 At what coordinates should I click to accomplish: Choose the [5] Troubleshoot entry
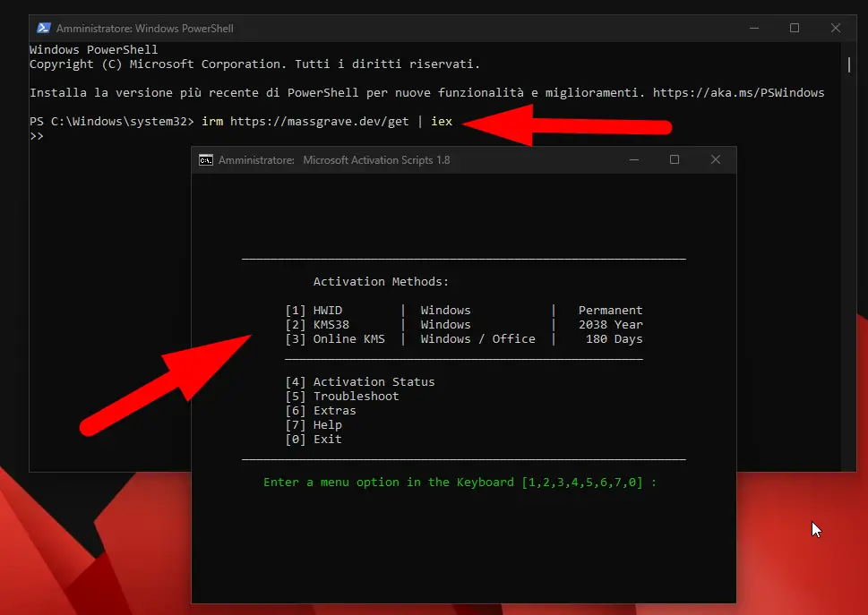pos(342,397)
